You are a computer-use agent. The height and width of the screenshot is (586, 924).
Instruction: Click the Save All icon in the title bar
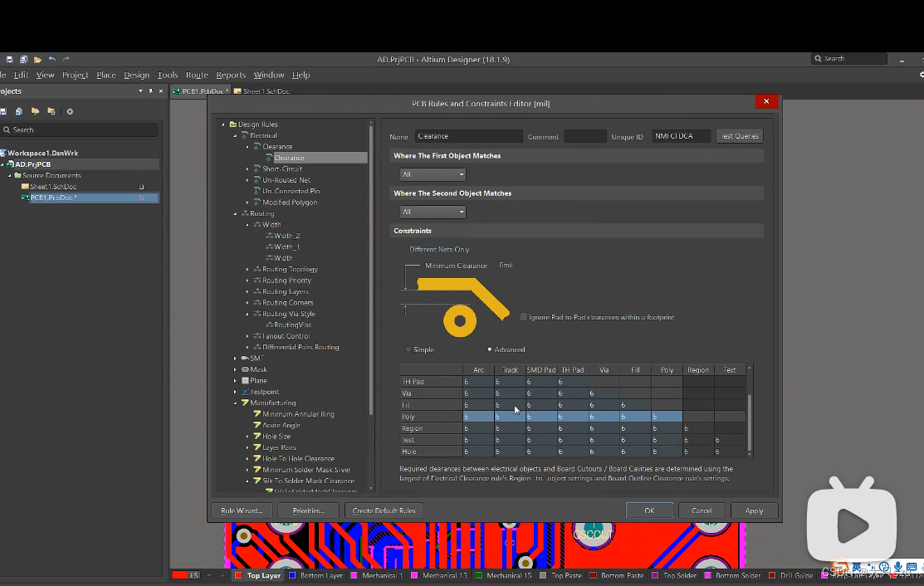(x=23, y=60)
